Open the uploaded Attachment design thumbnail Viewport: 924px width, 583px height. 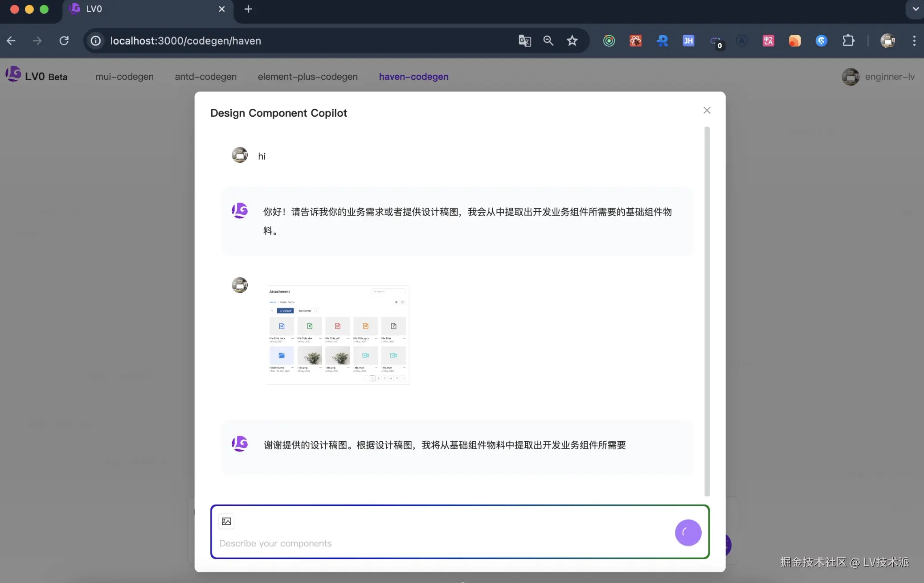tap(338, 334)
